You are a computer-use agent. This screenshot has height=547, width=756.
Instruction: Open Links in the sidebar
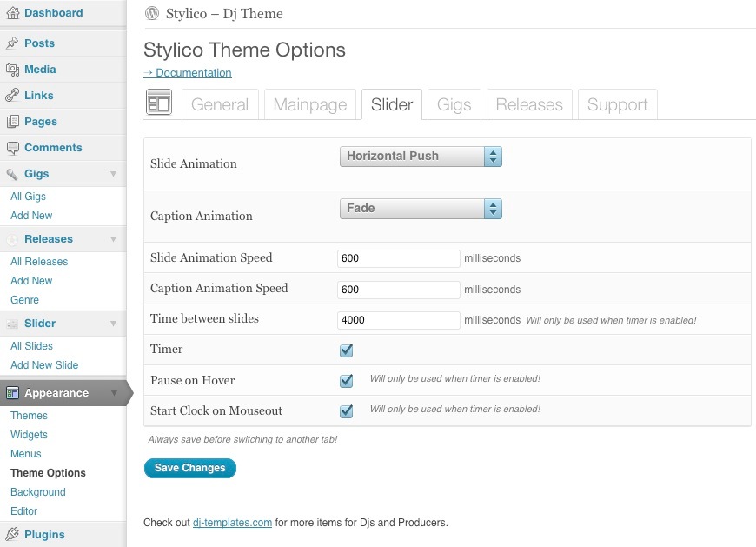point(39,96)
